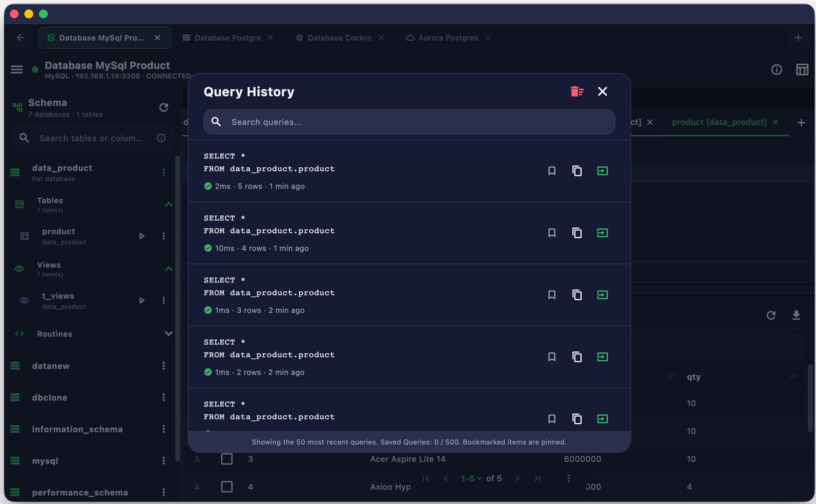Download the result data
816x504 pixels.
796,315
